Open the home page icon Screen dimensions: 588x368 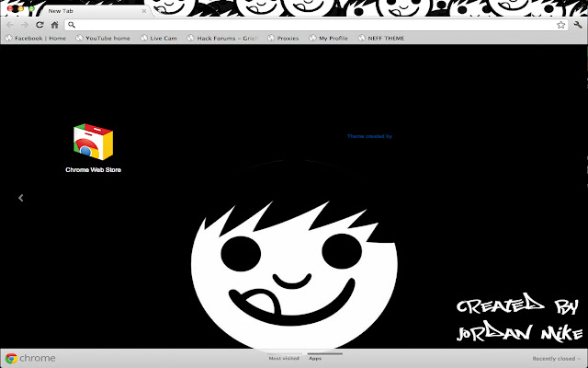click(x=55, y=25)
